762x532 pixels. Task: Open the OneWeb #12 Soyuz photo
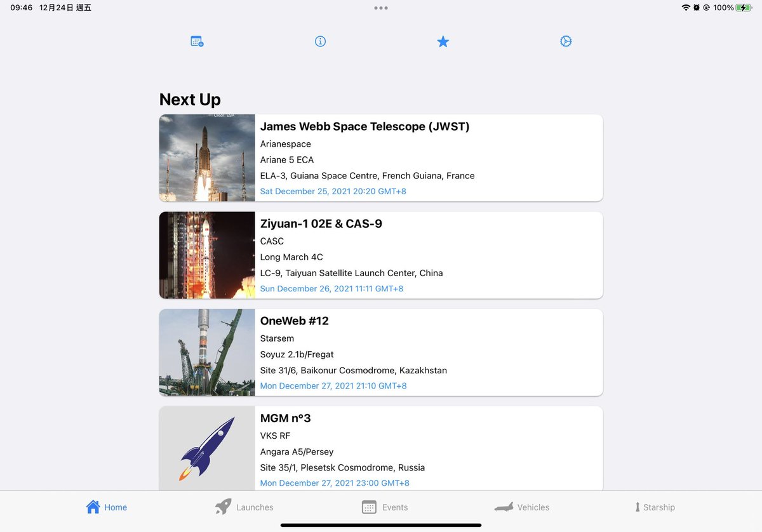[x=207, y=352]
